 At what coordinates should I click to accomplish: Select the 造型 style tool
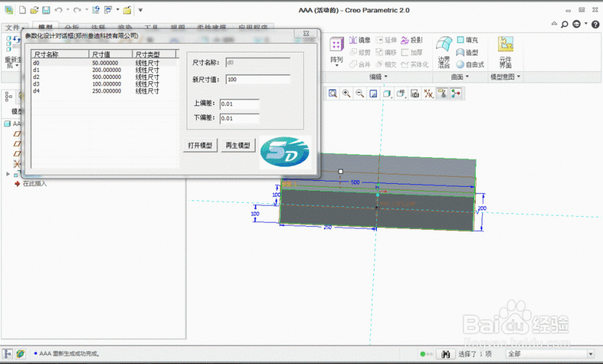pyautogui.click(x=467, y=52)
